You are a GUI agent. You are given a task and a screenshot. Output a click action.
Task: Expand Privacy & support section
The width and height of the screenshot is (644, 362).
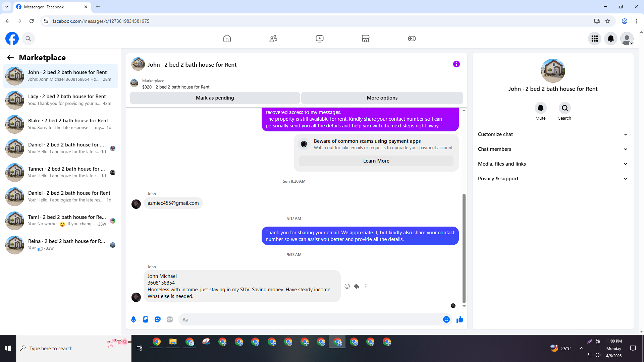click(x=553, y=179)
